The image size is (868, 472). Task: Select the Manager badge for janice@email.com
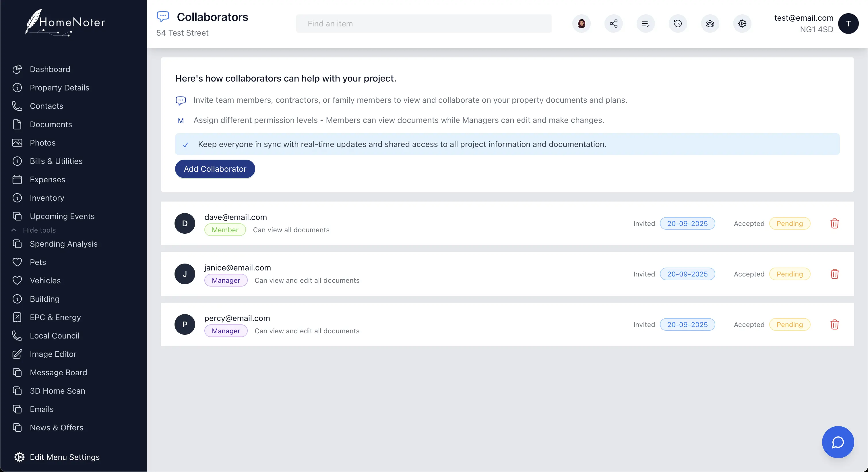pos(226,281)
